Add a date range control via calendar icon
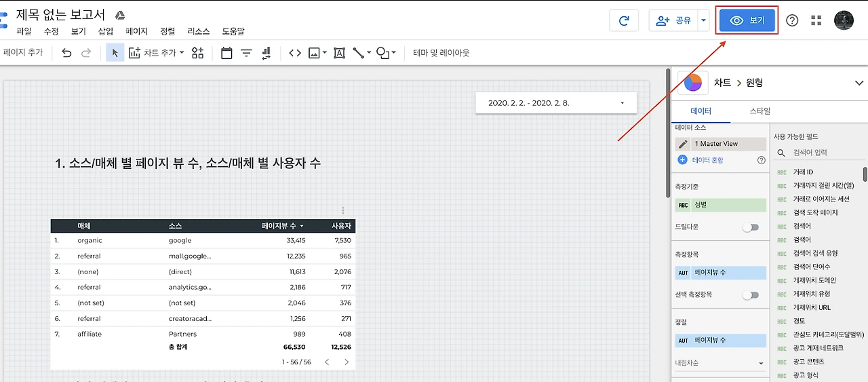 226,53
